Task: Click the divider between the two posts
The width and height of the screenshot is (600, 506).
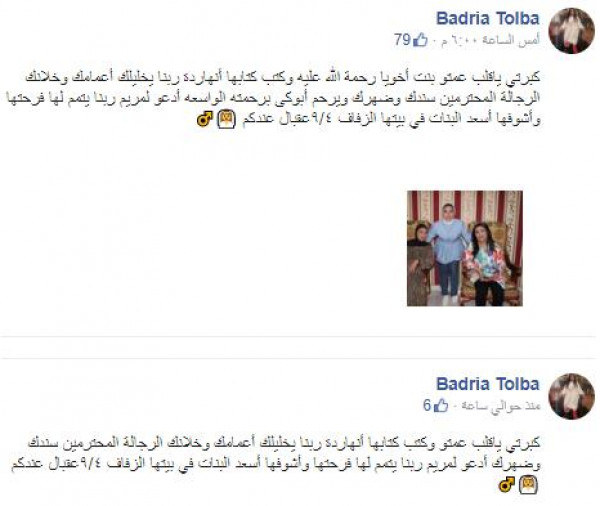Action: click(298, 348)
